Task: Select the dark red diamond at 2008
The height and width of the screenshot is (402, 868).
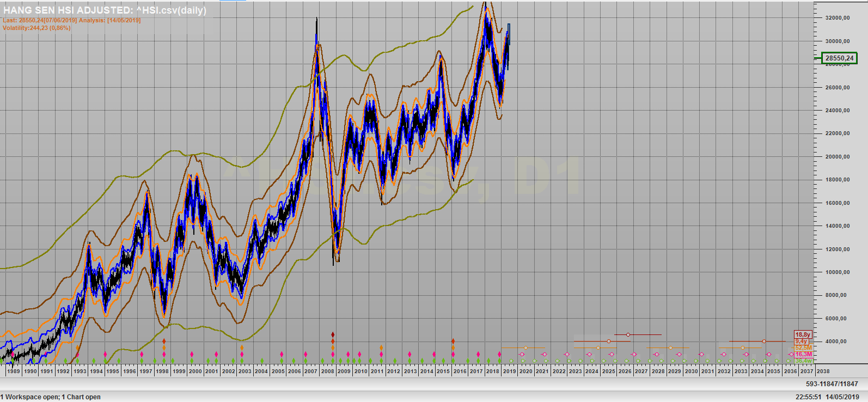Action: click(333, 334)
